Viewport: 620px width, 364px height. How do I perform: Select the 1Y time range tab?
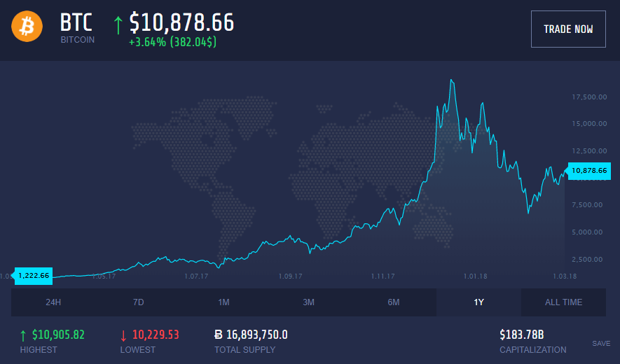(479, 302)
